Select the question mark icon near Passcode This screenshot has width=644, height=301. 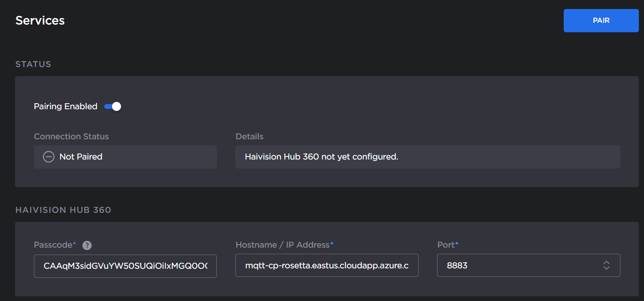click(x=87, y=245)
